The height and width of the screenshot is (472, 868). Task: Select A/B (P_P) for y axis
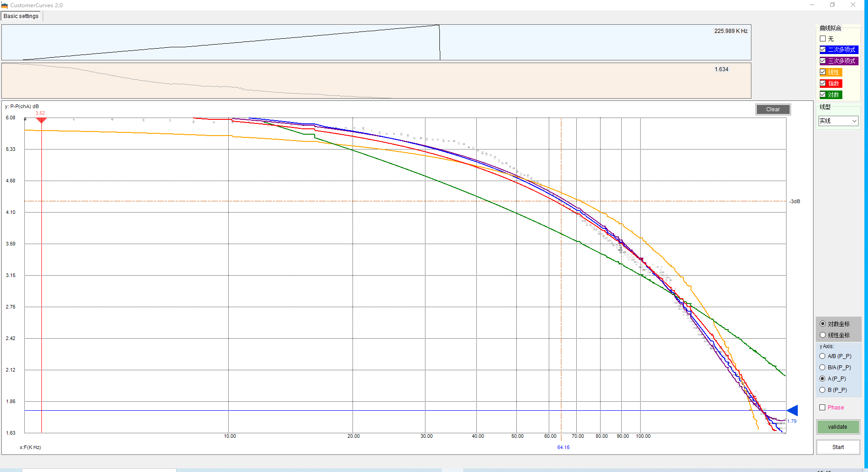823,356
